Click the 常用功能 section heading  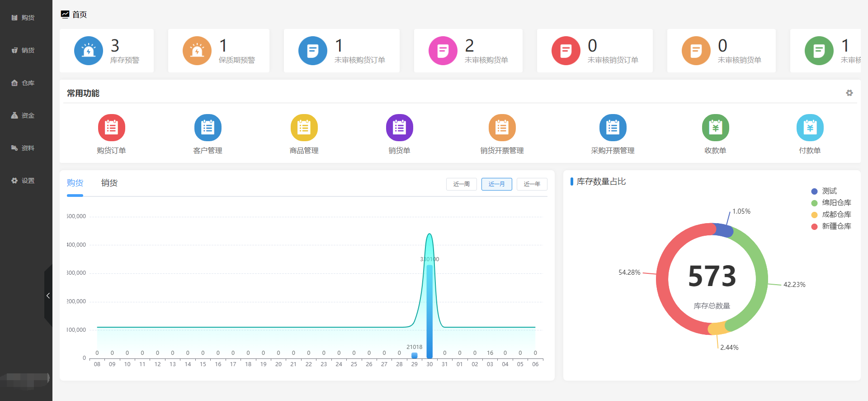pos(83,93)
